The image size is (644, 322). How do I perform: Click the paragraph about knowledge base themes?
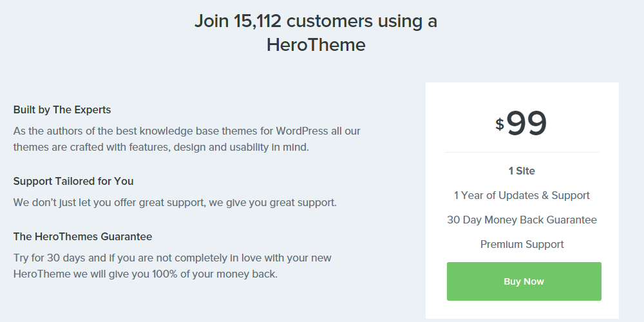click(x=187, y=139)
